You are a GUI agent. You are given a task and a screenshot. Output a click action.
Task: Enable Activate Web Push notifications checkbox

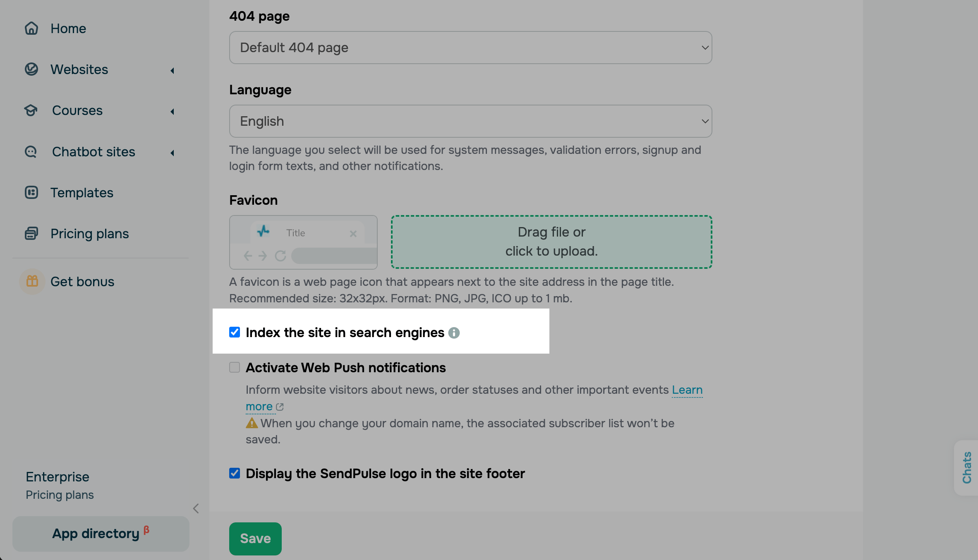click(x=235, y=367)
